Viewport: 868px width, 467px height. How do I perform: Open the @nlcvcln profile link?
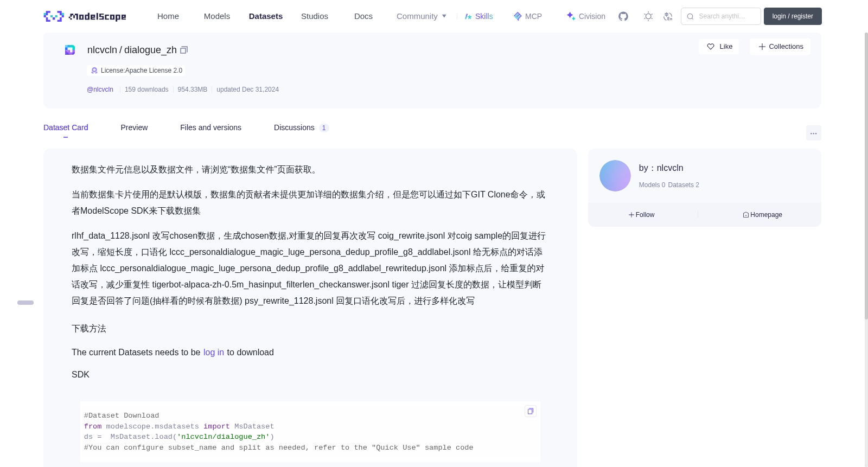point(100,89)
